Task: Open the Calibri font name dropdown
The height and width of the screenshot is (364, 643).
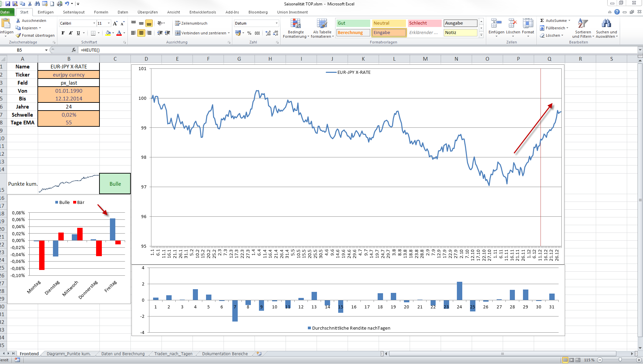Action: 94,23
